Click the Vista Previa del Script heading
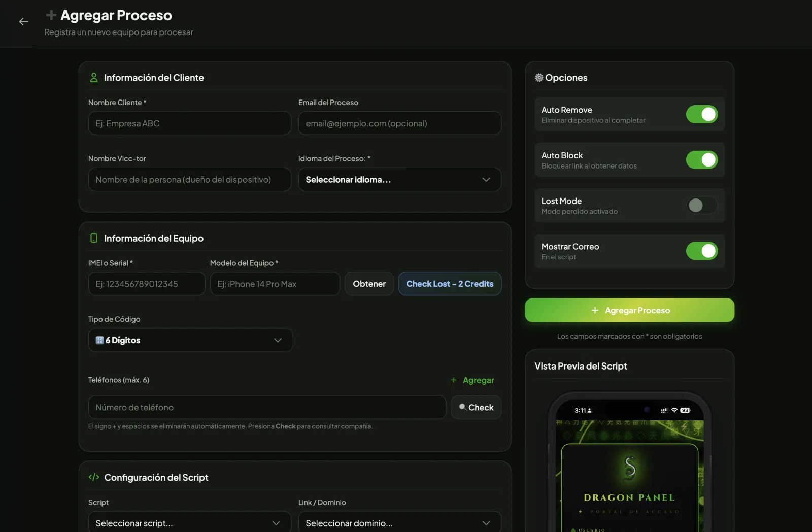The height and width of the screenshot is (532, 812). [x=581, y=366]
